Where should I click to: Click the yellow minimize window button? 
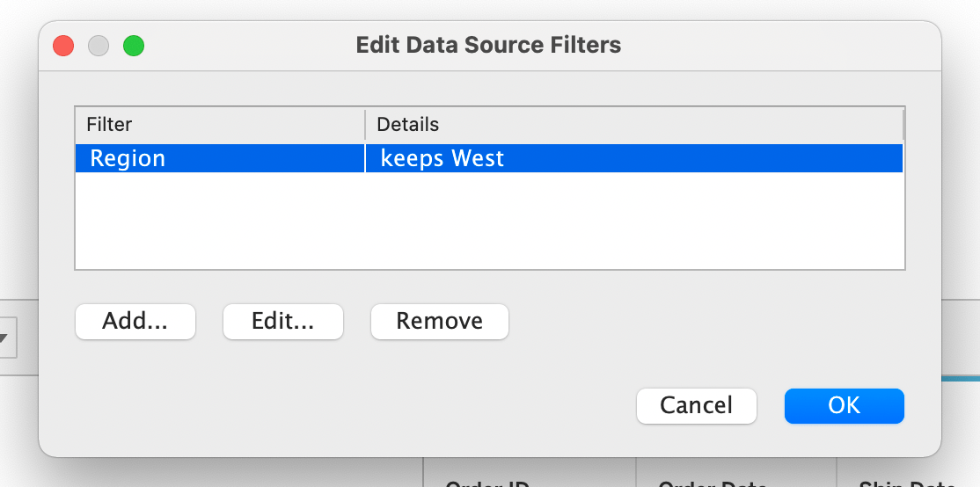coord(99,46)
